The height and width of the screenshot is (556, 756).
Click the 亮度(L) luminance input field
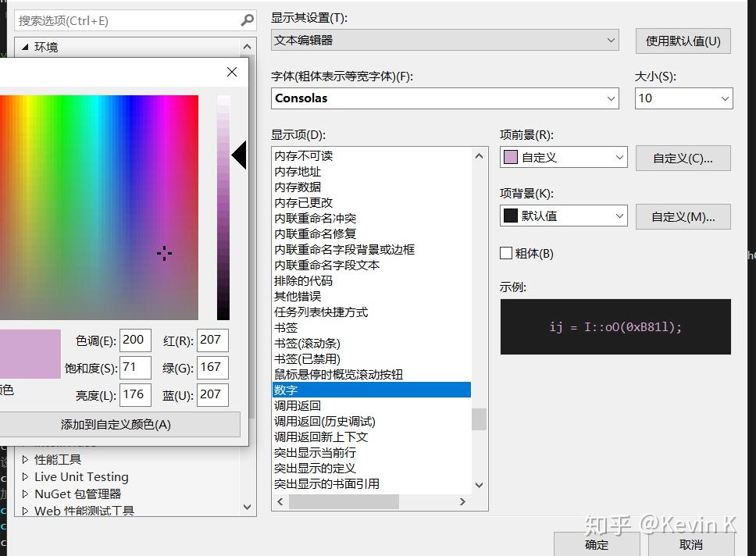pos(135,395)
